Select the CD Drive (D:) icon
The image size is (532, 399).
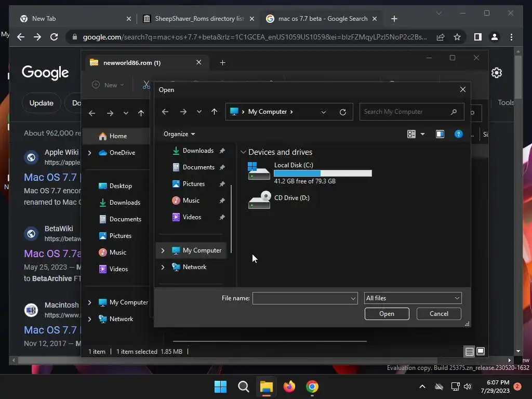tap(259, 199)
